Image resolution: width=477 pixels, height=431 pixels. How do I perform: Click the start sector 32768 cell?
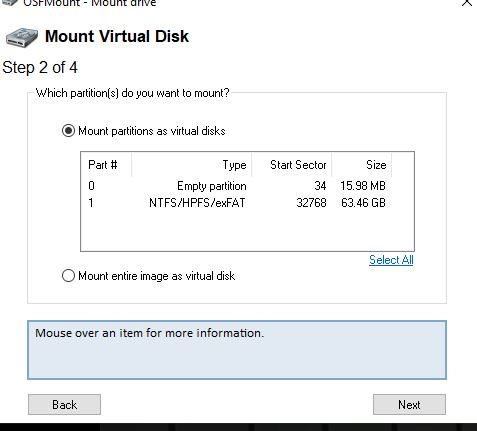311,203
